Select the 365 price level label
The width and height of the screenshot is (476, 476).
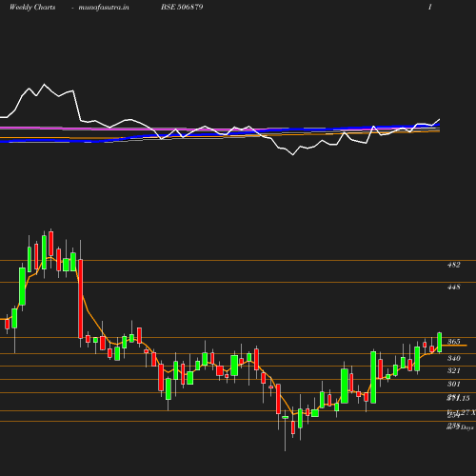453,342
